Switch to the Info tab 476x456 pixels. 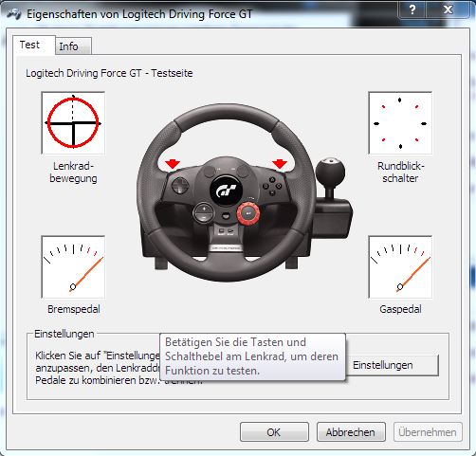pos(73,46)
